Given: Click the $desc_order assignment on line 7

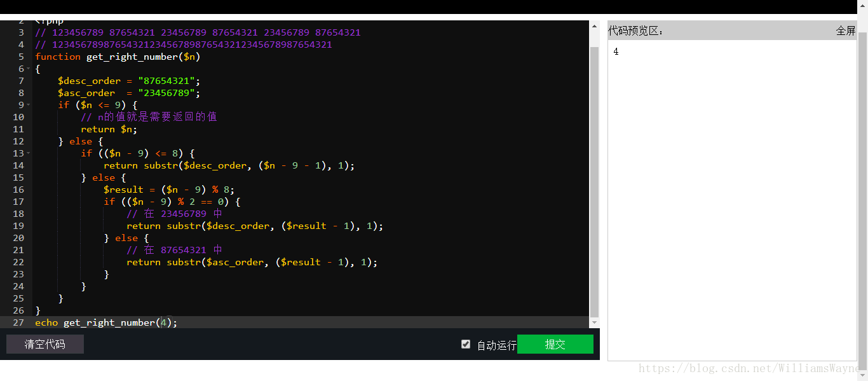Looking at the screenshot, I should pos(129,81).
